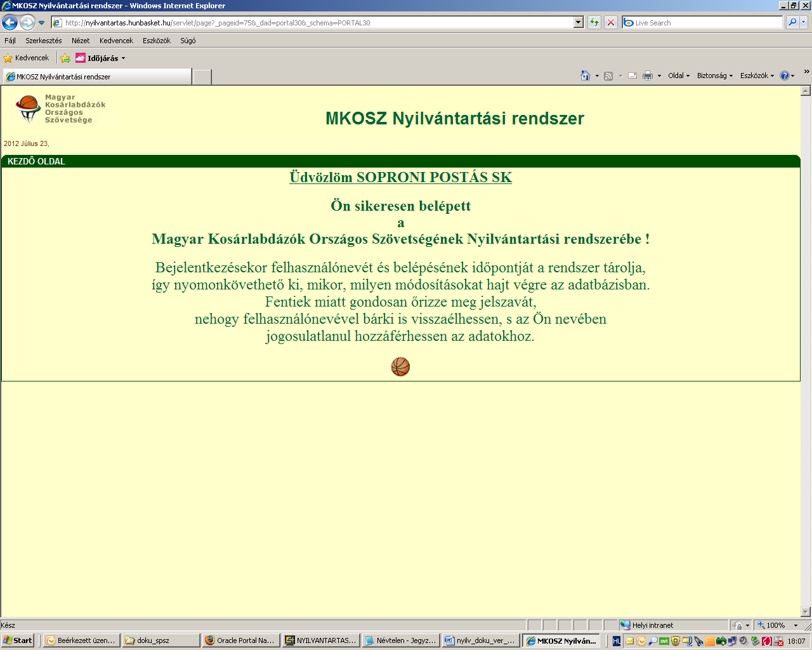
Task: Click the date text 2012 Július 23
Action: click(27, 143)
